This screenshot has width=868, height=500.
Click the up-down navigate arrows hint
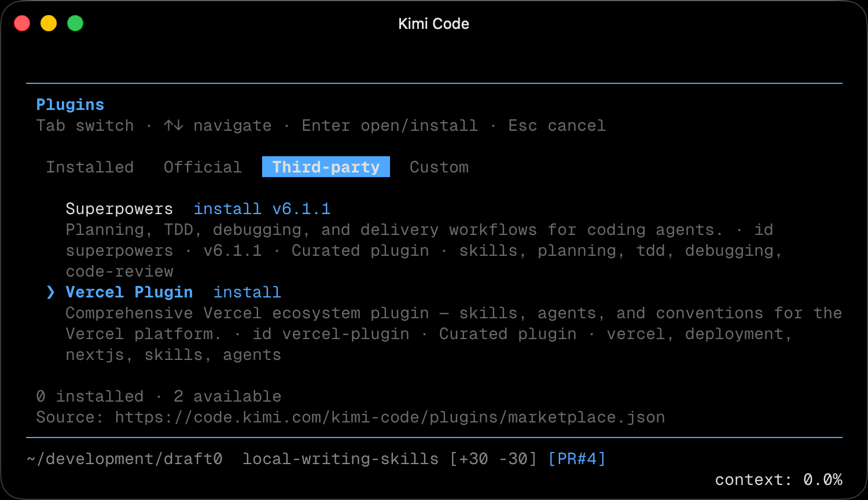pos(174,126)
